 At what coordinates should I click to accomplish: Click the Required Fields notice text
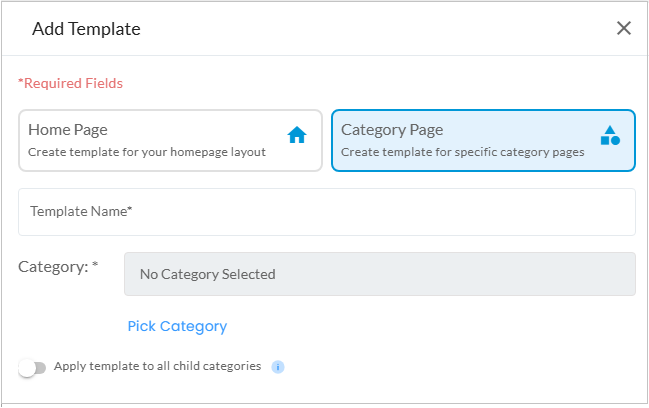pyautogui.click(x=70, y=83)
